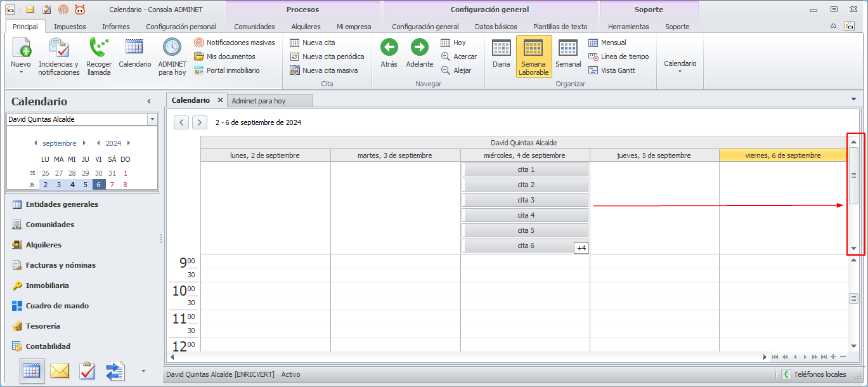Open the Teléfonos locales status button
The height and width of the screenshot is (387, 868).
814,374
